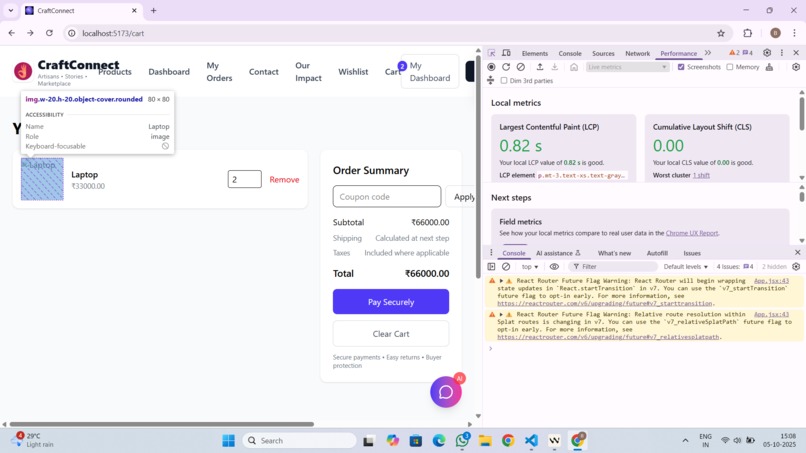
Task: Open the tab search chevron in the Chrome title bar
Action: tap(10, 10)
